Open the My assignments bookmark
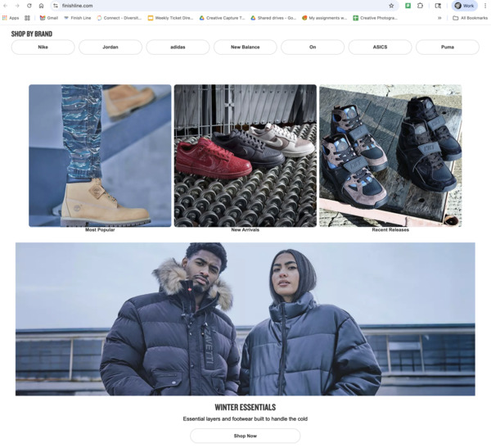 324,18
